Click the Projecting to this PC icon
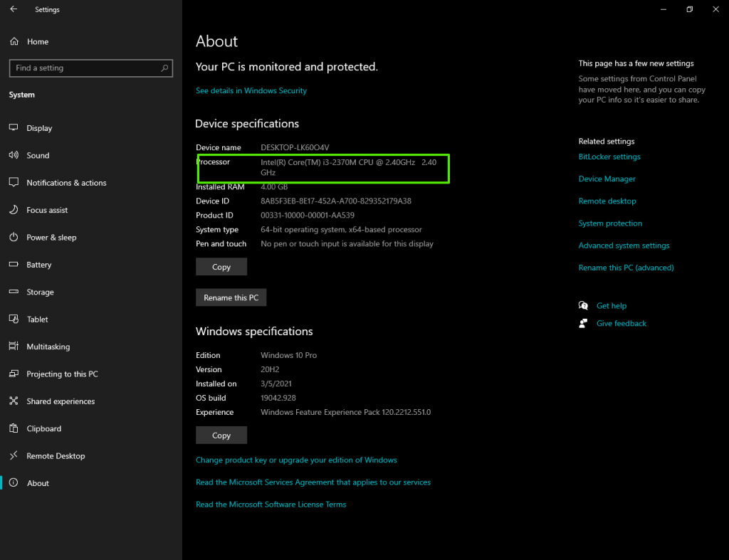The width and height of the screenshot is (729, 560). coord(14,374)
